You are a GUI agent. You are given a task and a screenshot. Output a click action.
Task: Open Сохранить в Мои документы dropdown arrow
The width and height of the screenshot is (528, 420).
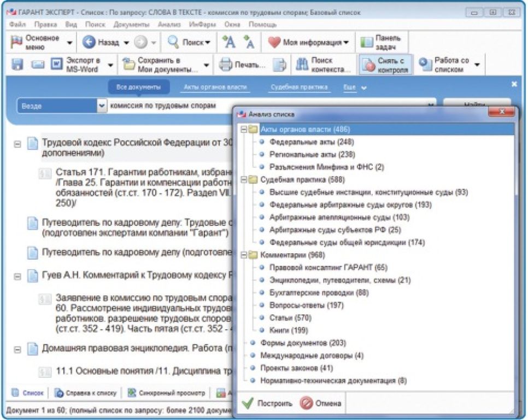[206, 65]
